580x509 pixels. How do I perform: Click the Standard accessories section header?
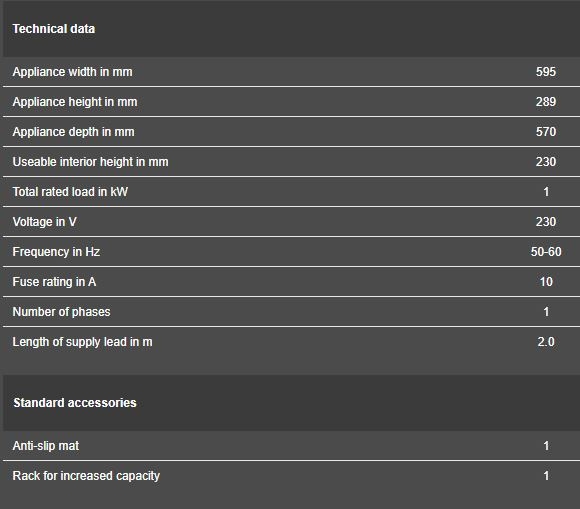(75, 402)
